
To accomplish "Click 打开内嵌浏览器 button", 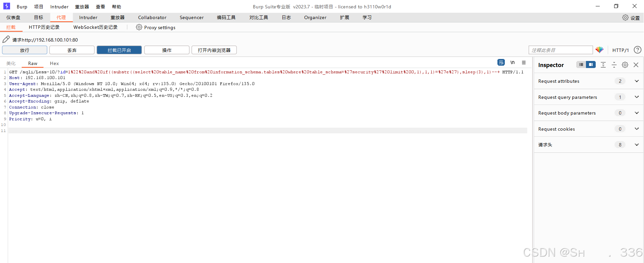I will [214, 50].
